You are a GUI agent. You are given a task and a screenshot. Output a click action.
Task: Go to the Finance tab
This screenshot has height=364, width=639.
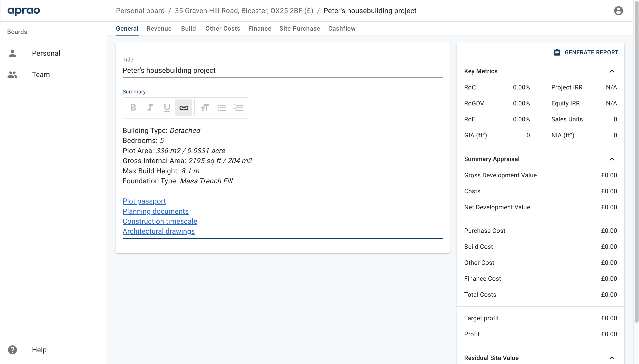260,28
